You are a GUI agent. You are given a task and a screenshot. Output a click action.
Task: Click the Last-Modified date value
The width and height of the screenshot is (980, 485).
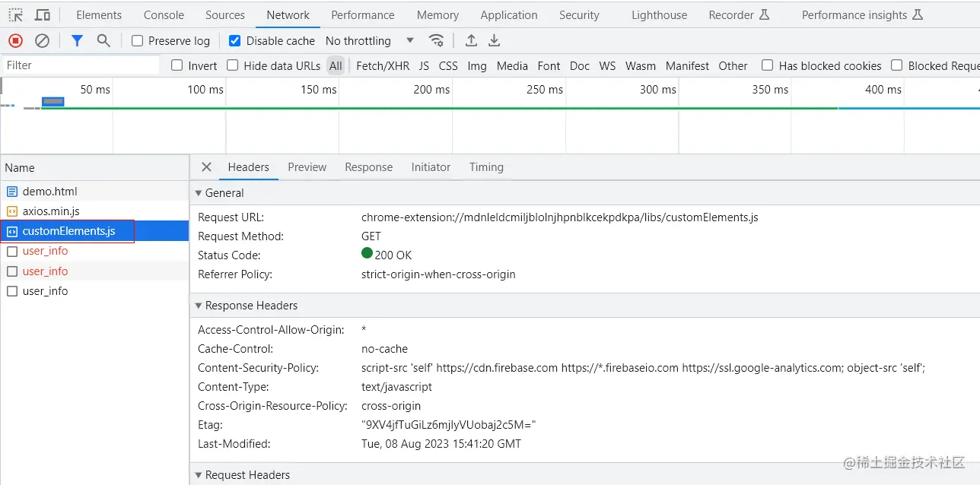pos(441,444)
